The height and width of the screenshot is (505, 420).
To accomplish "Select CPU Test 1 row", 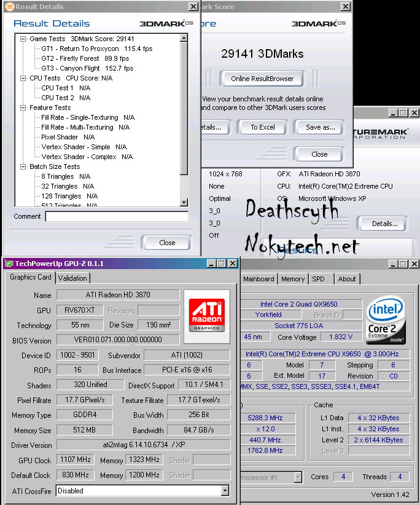I will (x=66, y=88).
